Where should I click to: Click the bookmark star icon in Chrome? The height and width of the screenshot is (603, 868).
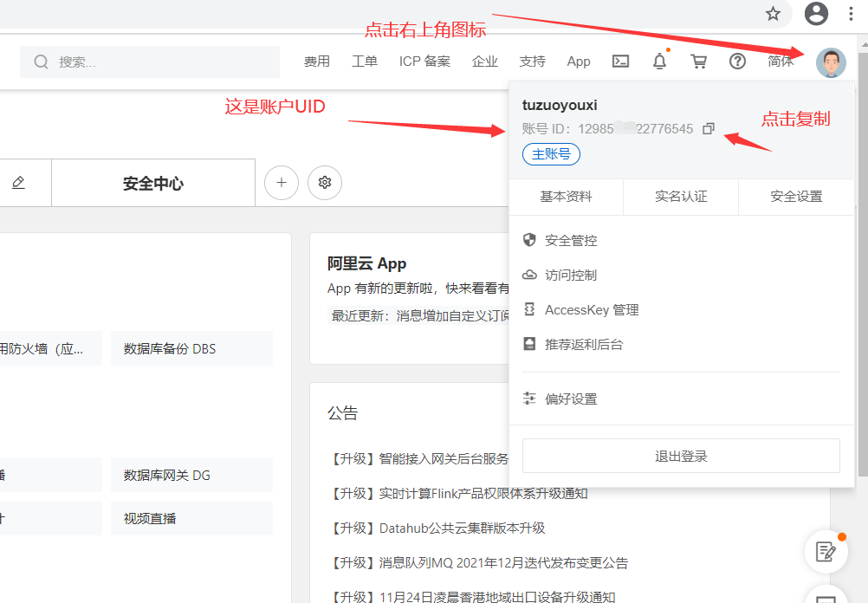[773, 13]
